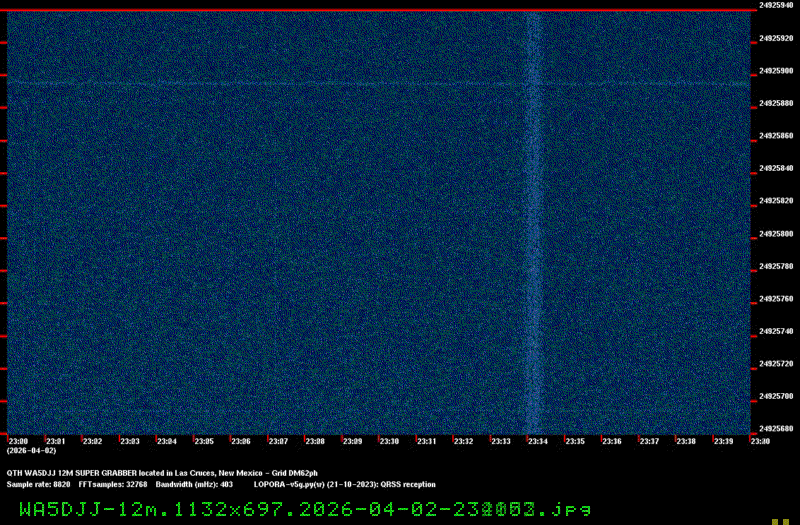Click the LOPORA-v5g.py QRSS reception text
Viewport: 800px width, 525px height.
(345, 485)
